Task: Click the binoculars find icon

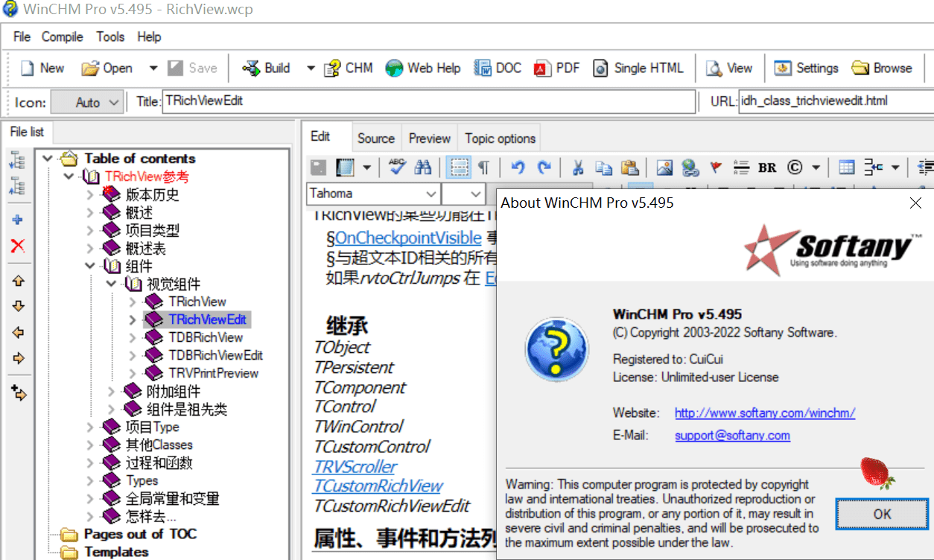Action: pos(423,167)
